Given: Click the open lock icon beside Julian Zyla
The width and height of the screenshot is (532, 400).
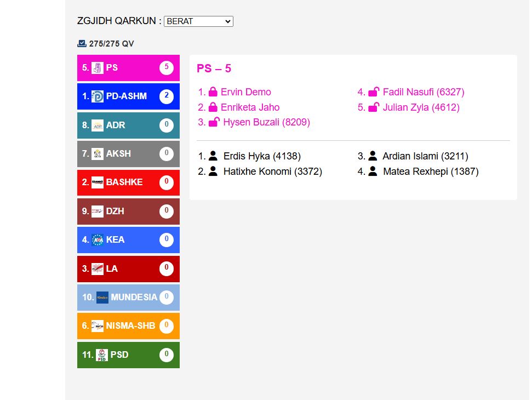Looking at the screenshot, I should click(374, 107).
